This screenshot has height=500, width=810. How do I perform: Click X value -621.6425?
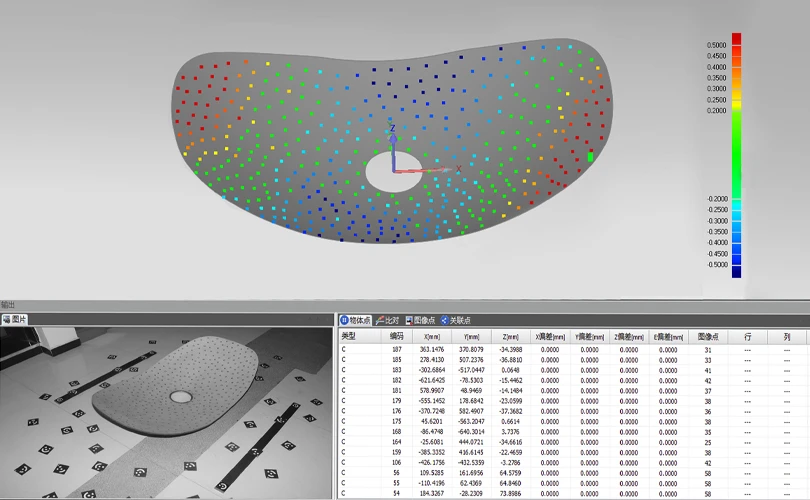pos(432,381)
